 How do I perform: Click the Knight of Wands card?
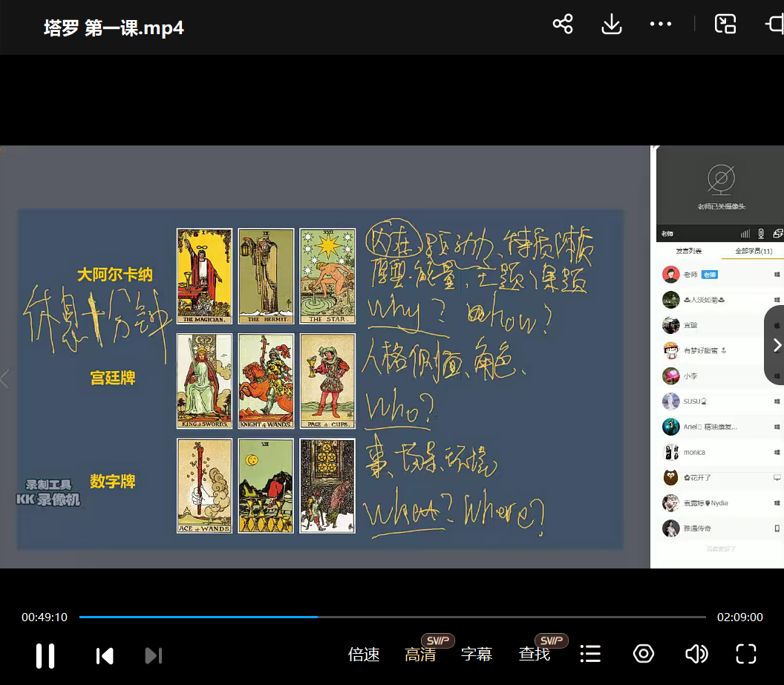(266, 381)
